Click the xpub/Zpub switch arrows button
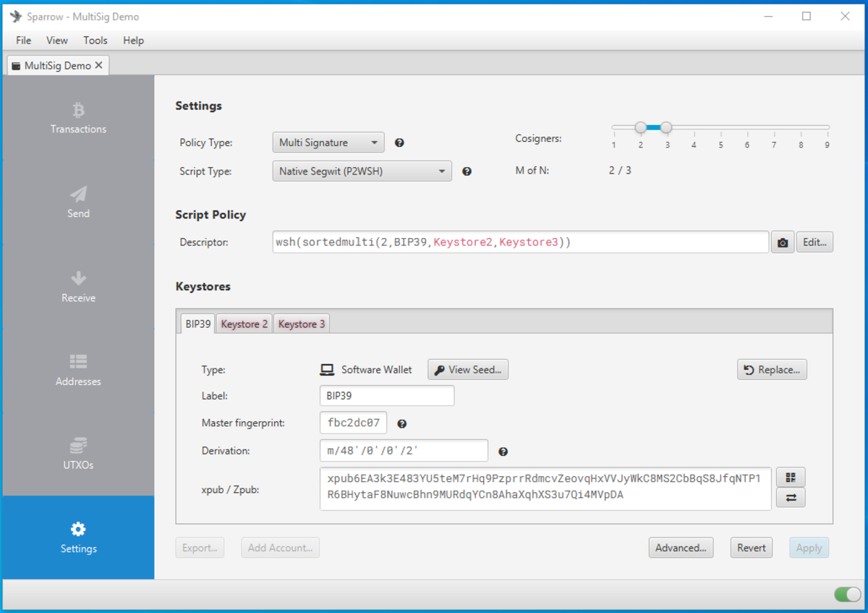 (x=791, y=498)
